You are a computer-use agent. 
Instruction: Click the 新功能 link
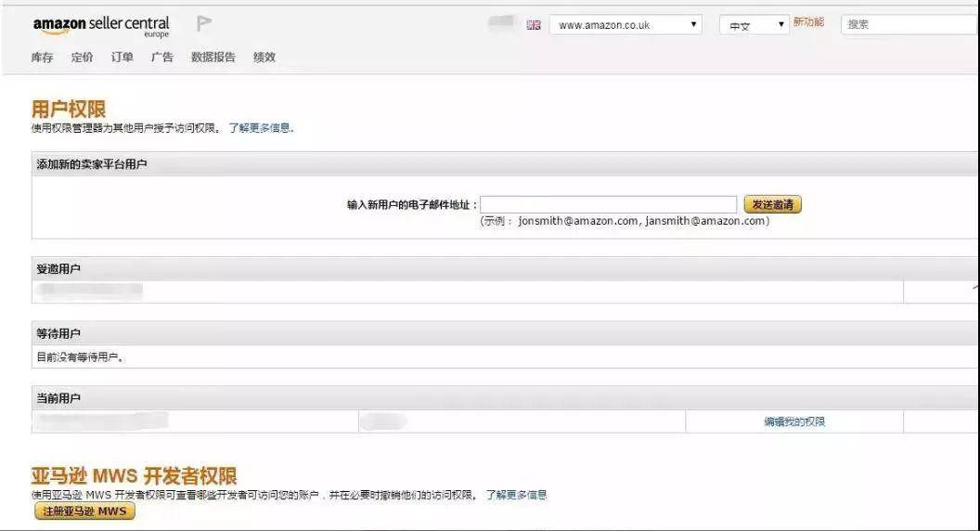coord(808,22)
